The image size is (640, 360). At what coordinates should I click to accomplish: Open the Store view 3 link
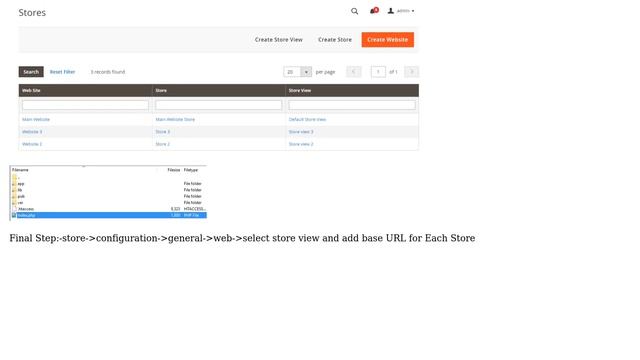click(301, 132)
